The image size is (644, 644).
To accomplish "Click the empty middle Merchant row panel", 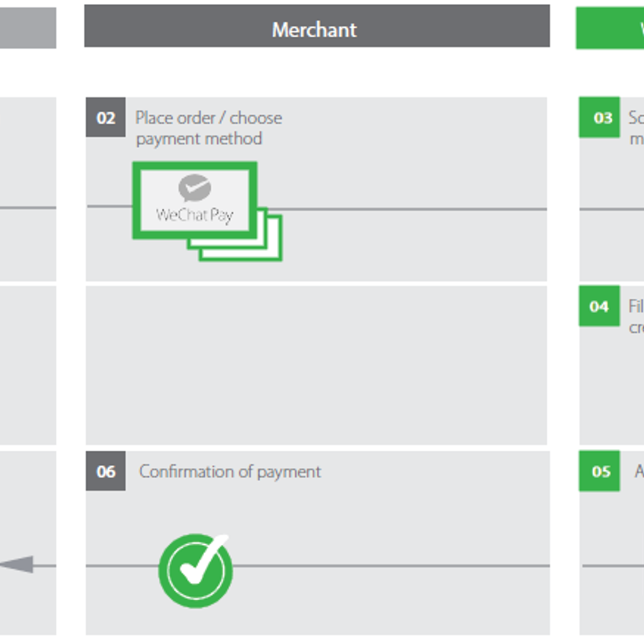I will coord(316,366).
